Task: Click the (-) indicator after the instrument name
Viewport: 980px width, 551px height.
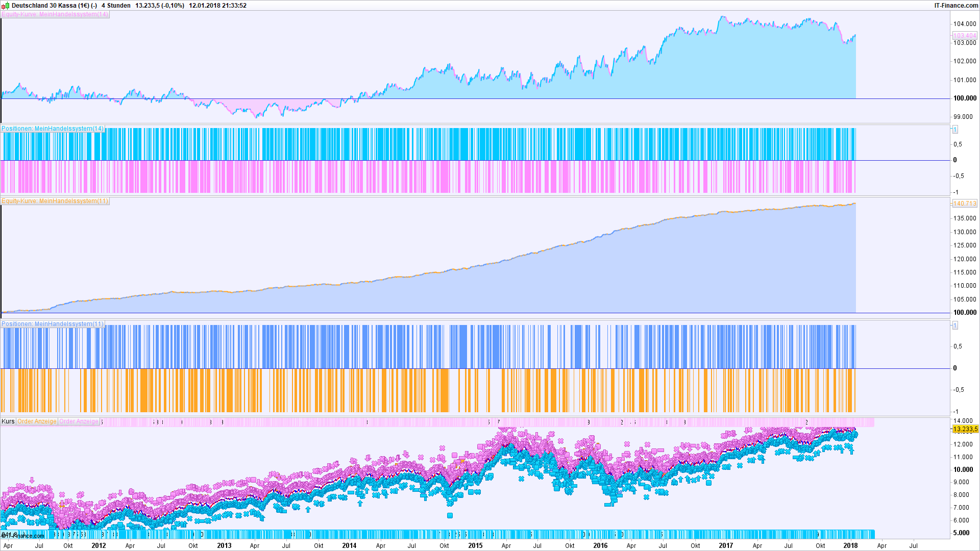Action: pyautogui.click(x=94, y=6)
